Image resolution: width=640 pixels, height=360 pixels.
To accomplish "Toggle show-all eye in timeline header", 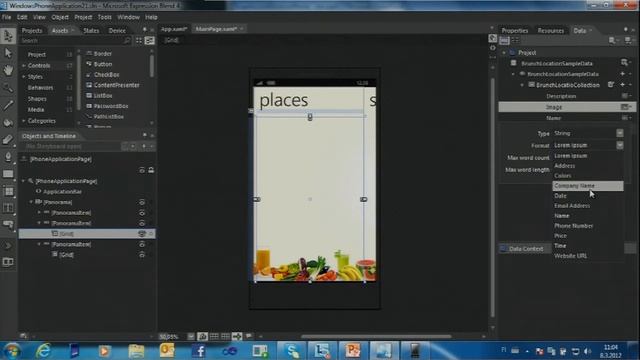I will coord(142,170).
